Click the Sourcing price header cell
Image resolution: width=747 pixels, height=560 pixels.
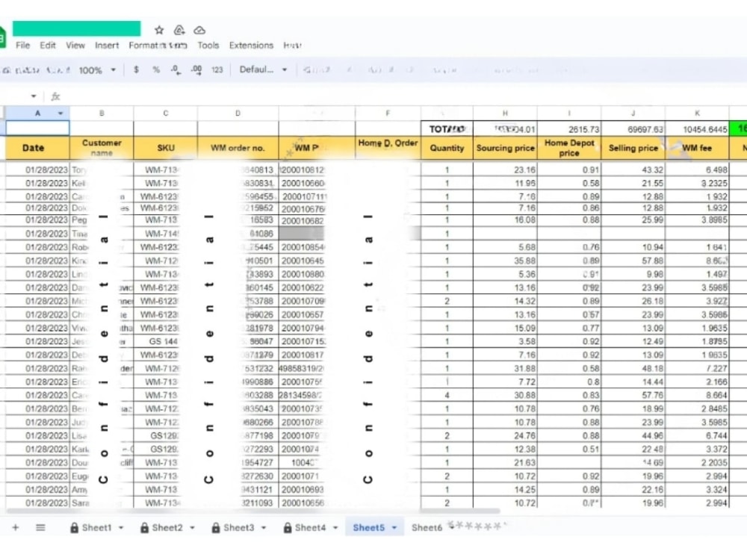point(505,148)
